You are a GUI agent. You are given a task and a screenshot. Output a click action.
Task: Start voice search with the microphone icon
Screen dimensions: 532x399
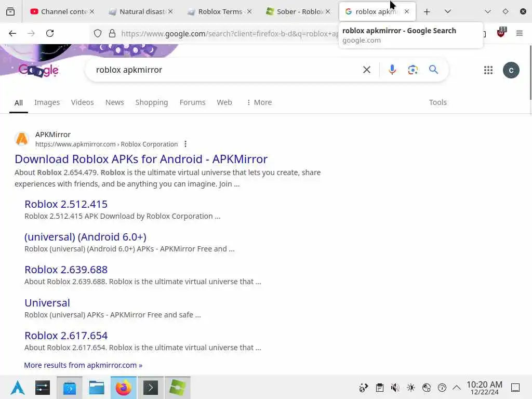(392, 70)
